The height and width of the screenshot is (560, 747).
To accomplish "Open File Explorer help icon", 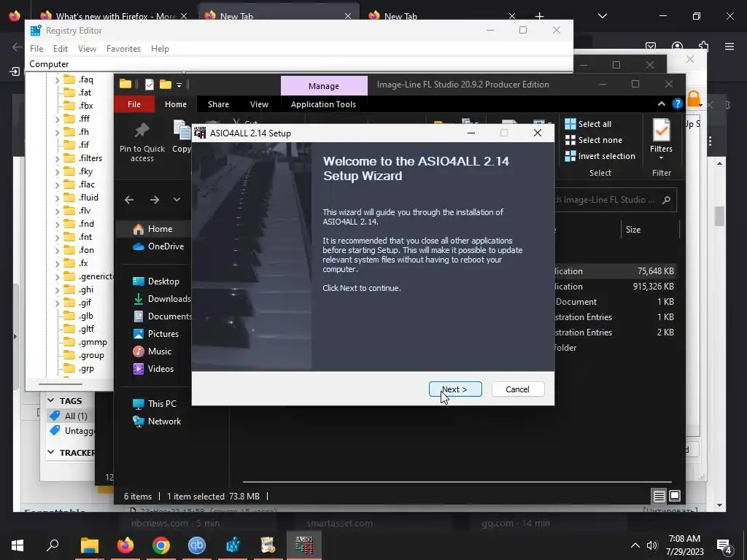I will pyautogui.click(x=677, y=104).
